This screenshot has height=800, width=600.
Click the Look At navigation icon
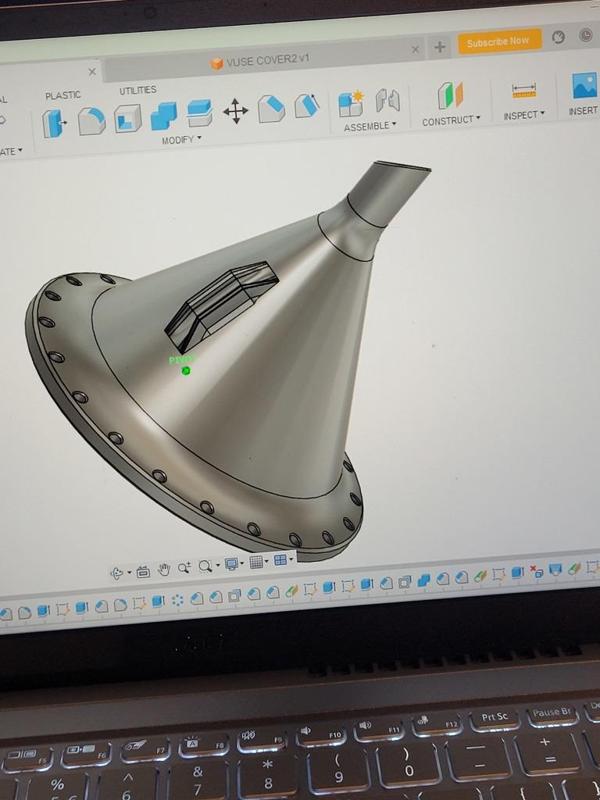[x=143, y=571]
